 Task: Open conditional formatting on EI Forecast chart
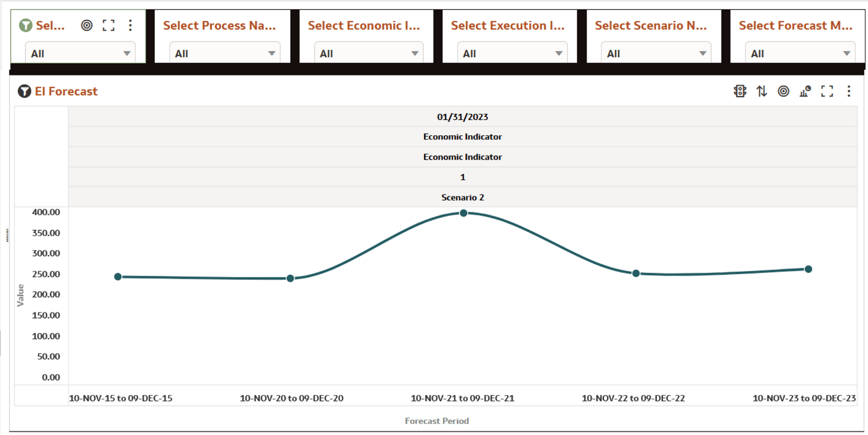740,91
